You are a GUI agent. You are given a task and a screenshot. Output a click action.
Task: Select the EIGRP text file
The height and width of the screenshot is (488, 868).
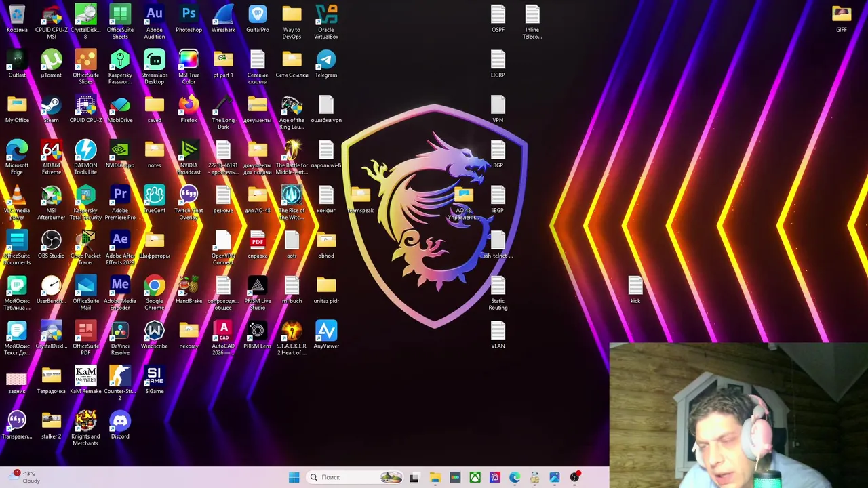tap(498, 64)
